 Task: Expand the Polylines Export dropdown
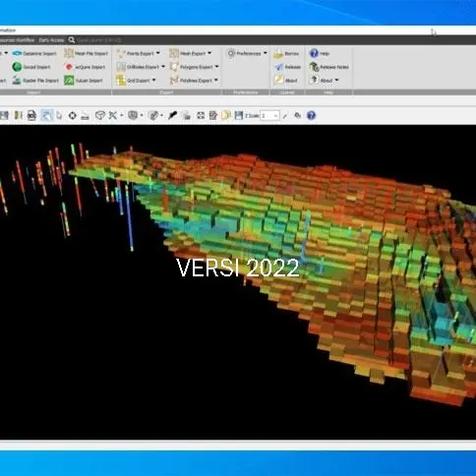click(216, 81)
